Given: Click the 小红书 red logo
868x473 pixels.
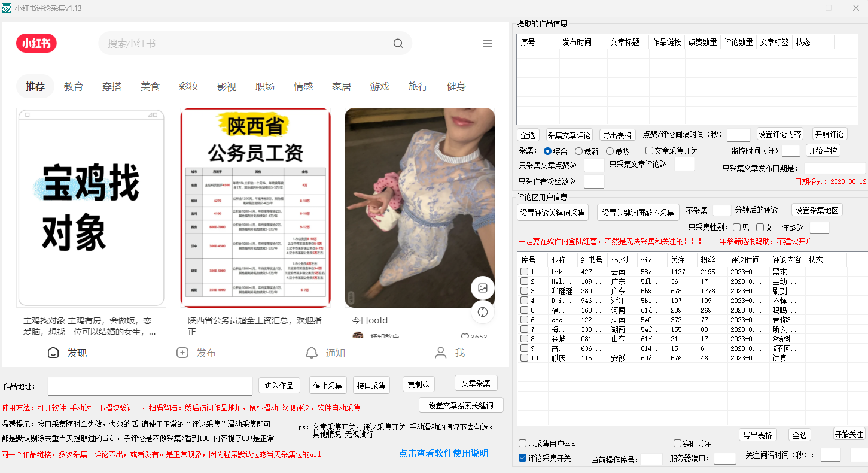Looking at the screenshot, I should (x=36, y=43).
